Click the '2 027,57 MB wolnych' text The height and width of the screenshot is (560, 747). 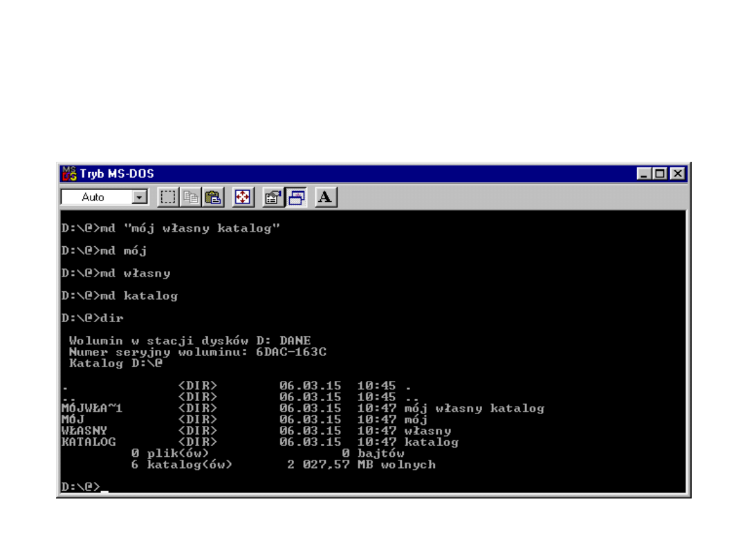point(362,465)
